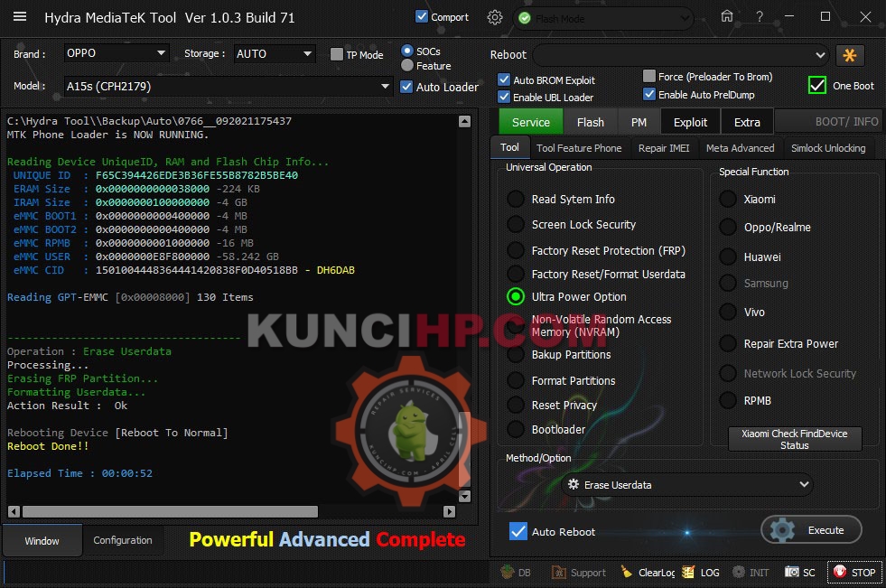Clear the log with ClearLog broom
Viewport: 886px width, 588px height.
pos(648,572)
